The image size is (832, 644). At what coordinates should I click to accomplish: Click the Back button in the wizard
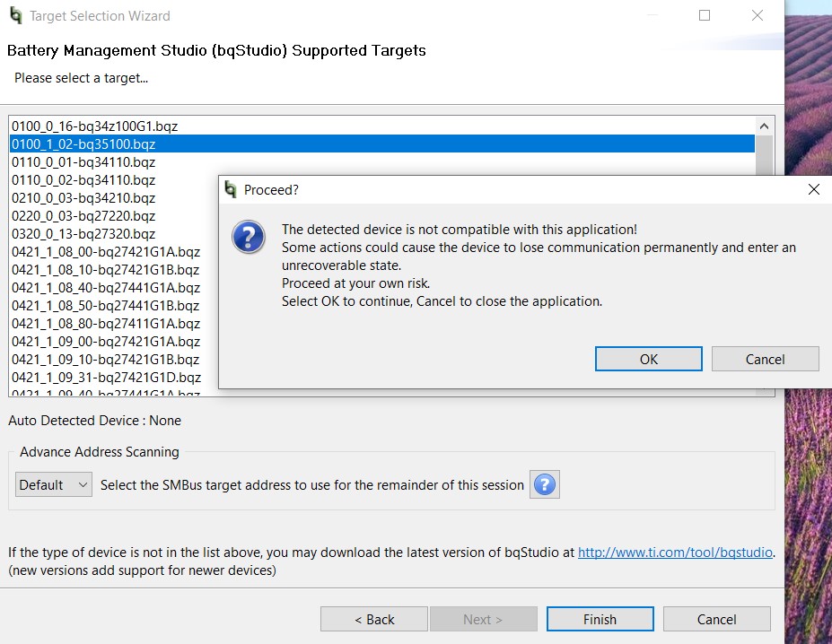click(374, 619)
